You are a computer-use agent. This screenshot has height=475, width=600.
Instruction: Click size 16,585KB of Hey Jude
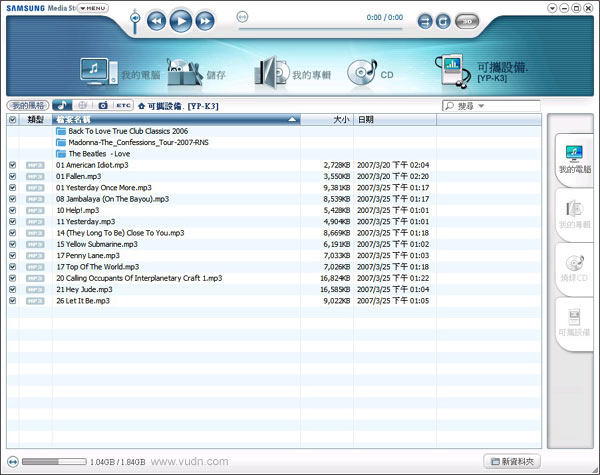pyautogui.click(x=335, y=289)
